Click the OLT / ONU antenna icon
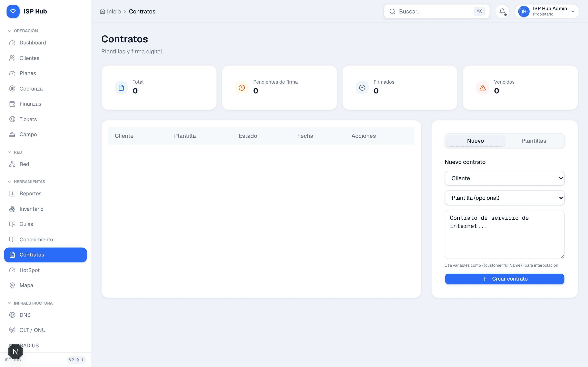 [12, 330]
